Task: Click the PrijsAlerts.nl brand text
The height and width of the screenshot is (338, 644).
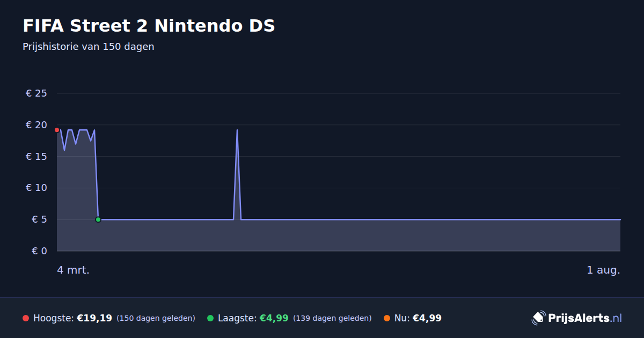Action: tap(585, 318)
